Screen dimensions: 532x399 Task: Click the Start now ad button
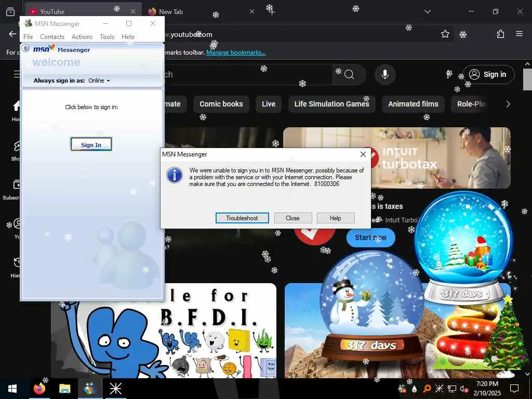click(x=370, y=237)
